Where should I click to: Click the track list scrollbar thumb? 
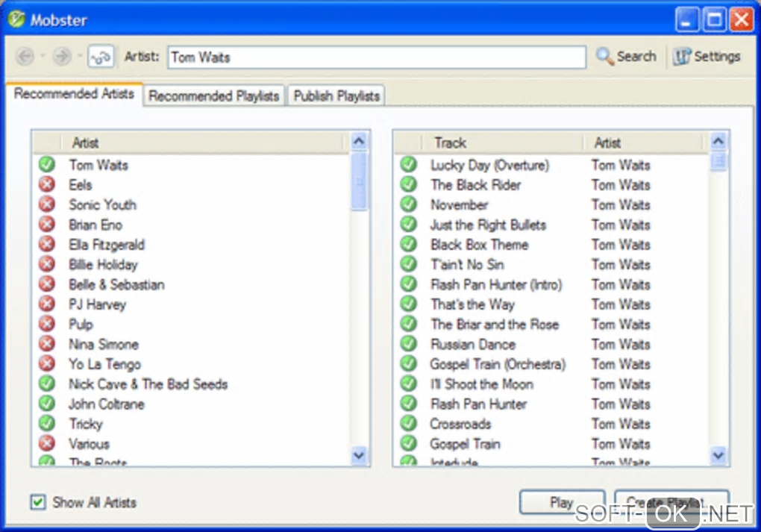click(718, 161)
